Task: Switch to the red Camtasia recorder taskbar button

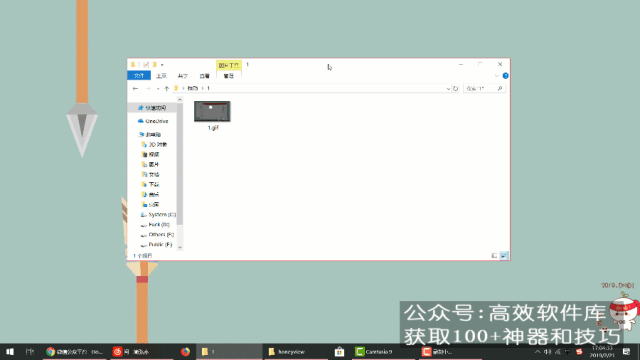Action: click(x=449, y=351)
